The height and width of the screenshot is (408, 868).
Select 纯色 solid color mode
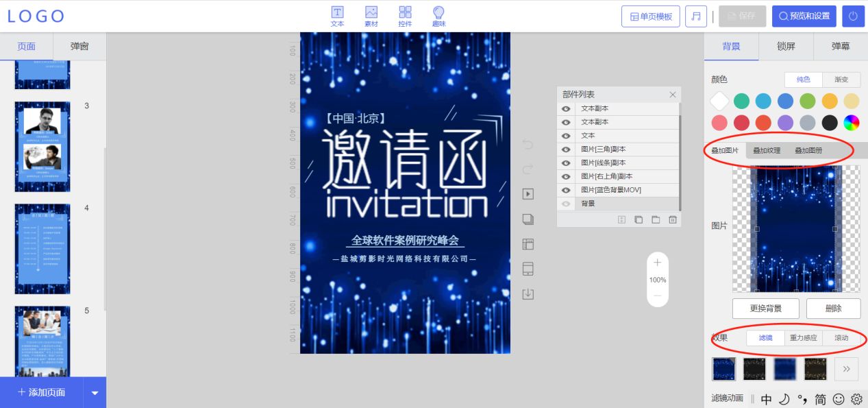[803, 80]
